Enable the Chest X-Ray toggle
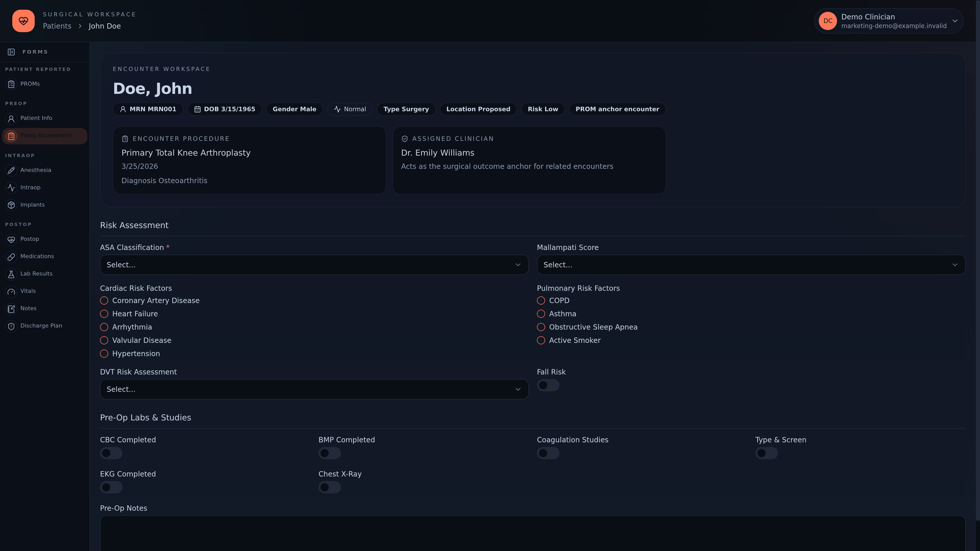The width and height of the screenshot is (980, 551). point(329,487)
